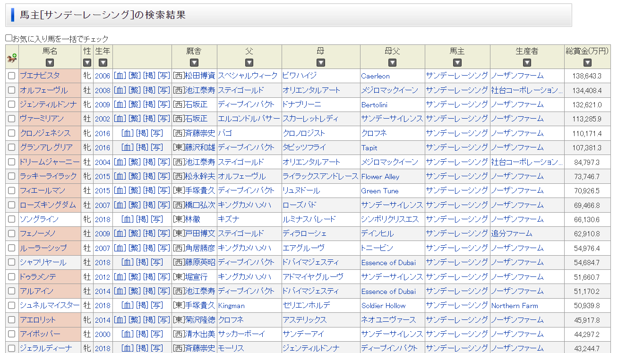Tick the checkbox for ブエナビスタ row
This screenshot has width=644, height=353.
(x=12, y=76)
